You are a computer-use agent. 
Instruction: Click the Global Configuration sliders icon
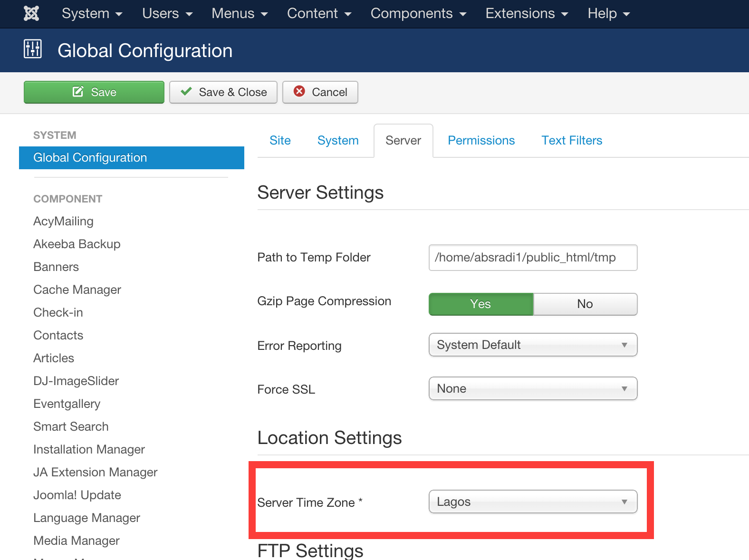[x=33, y=49]
